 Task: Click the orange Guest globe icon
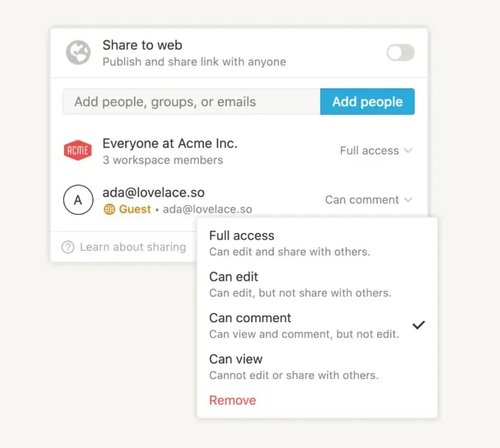pyautogui.click(x=110, y=210)
